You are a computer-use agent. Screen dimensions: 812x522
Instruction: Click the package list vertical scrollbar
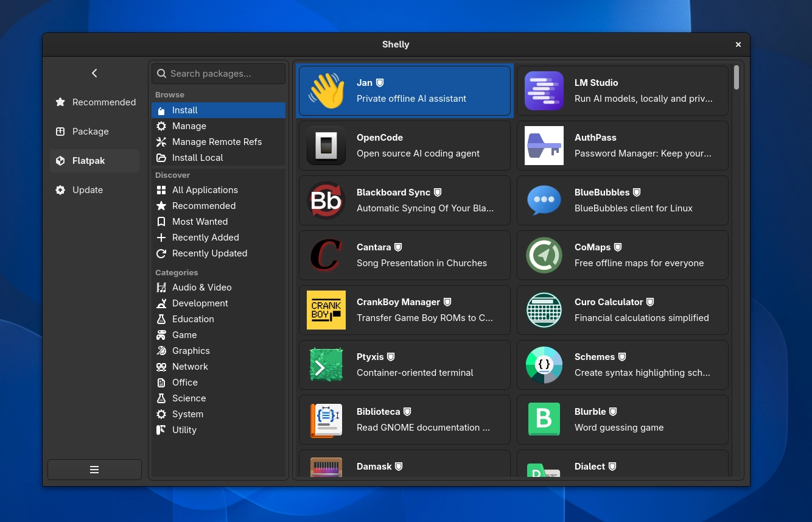tap(737, 77)
